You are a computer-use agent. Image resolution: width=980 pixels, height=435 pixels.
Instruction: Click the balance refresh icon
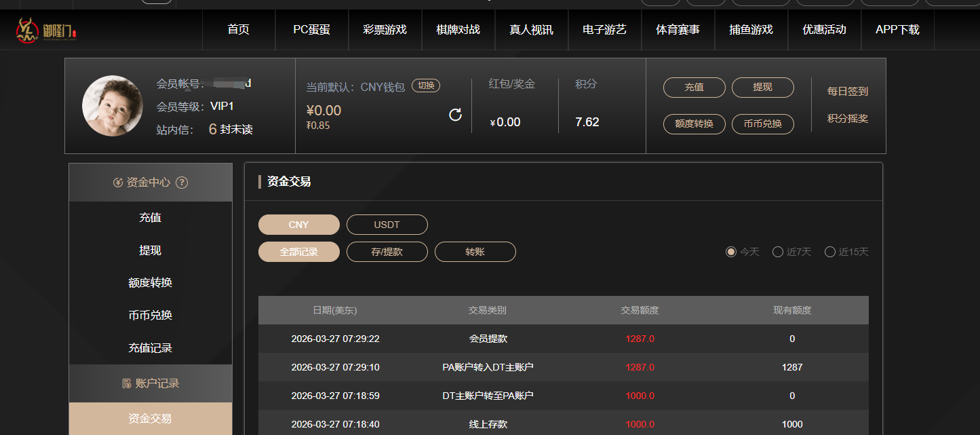coord(456,115)
